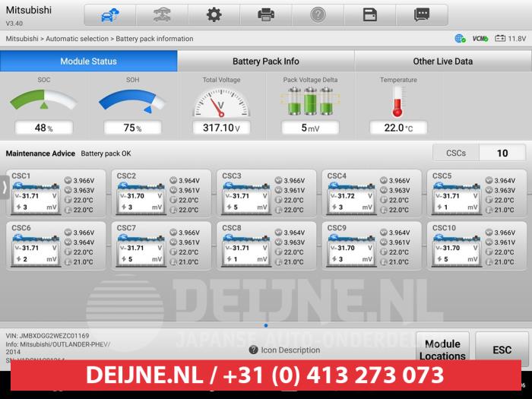The height and width of the screenshot is (399, 532).
Task: Click the CSC5 module battery icon
Action: pos(456,199)
